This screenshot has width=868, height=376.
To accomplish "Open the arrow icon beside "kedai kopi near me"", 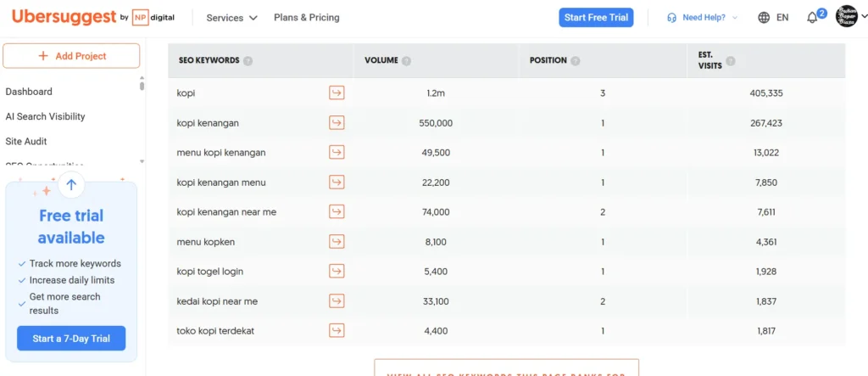I will (x=337, y=301).
